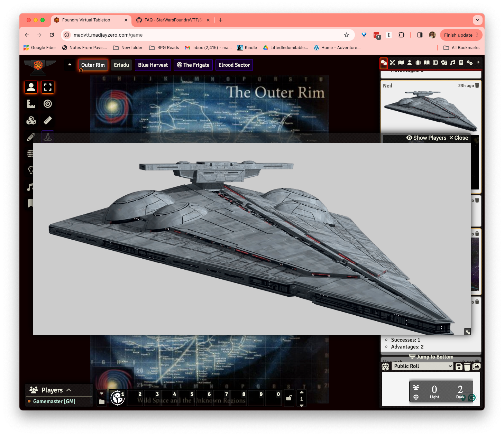Select the fullscreen Select Targets tool
Screen dimensions: 504x436
point(48,87)
